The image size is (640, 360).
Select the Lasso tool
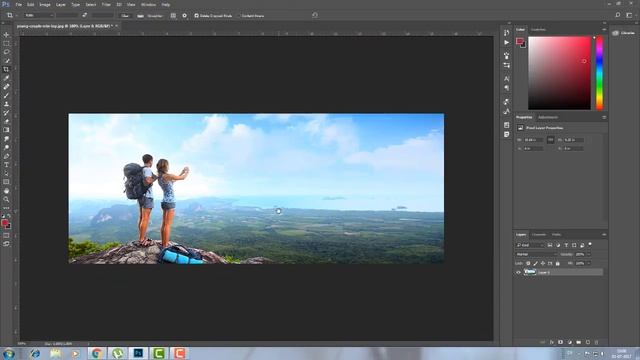point(6,52)
